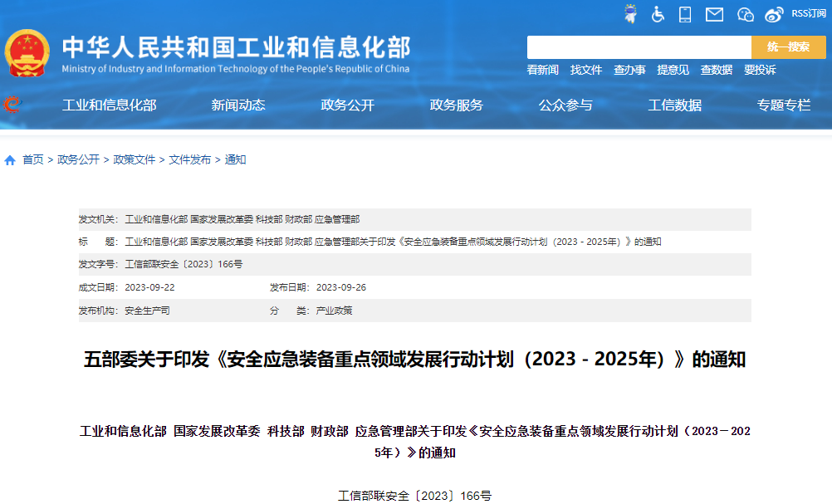Click the intelligent assistant robot icon
This screenshot has height=504, width=832.
click(x=631, y=14)
